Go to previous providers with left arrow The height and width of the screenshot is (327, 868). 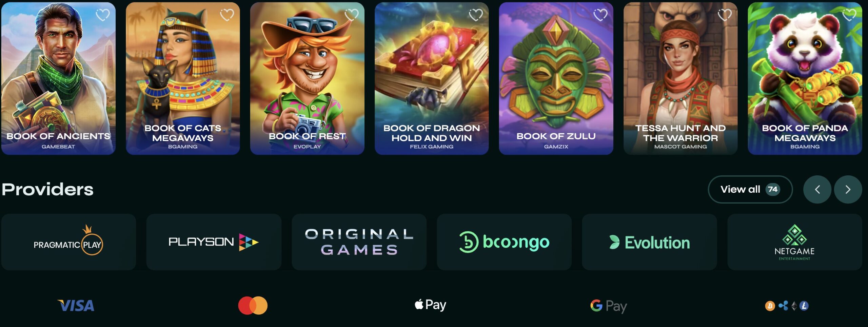click(817, 189)
